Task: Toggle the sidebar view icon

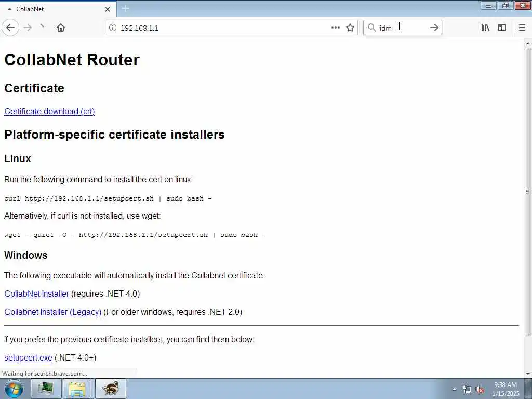Action: 502,28
